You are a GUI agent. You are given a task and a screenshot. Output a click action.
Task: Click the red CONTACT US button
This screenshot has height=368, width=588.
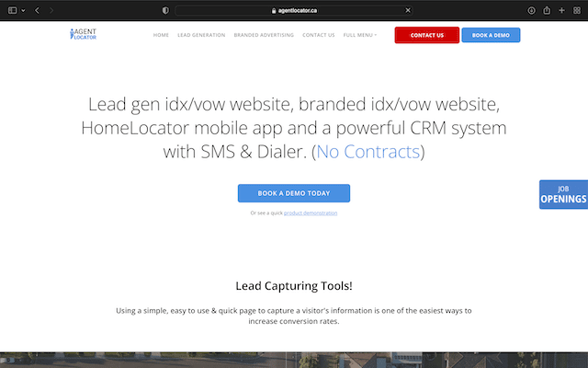pyautogui.click(x=426, y=35)
